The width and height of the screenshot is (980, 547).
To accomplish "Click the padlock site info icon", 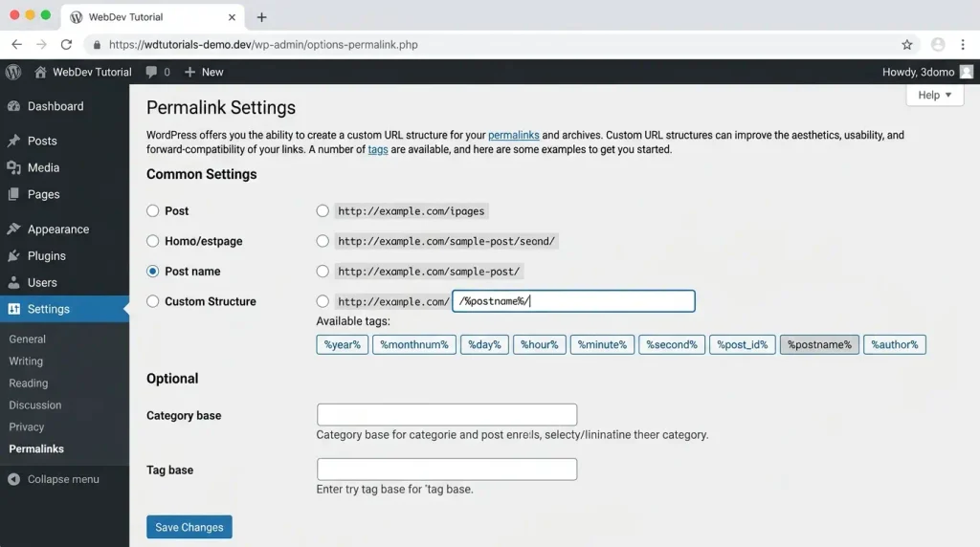I will tap(97, 44).
